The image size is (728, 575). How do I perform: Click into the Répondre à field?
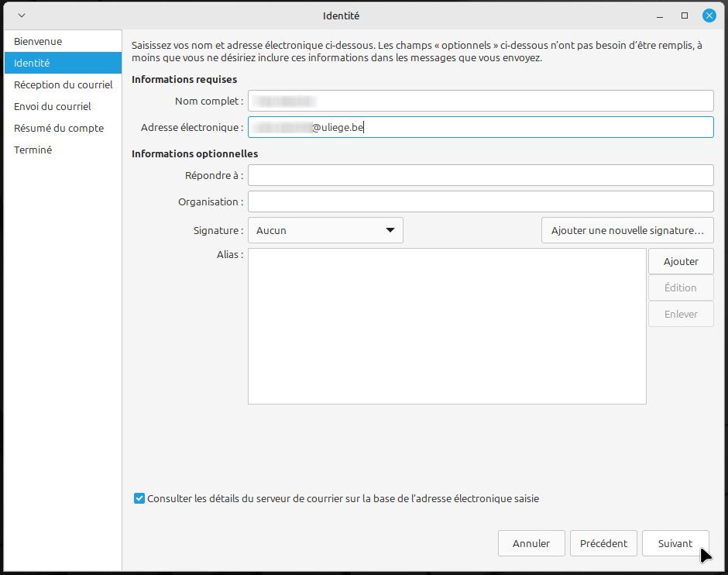tap(480, 175)
